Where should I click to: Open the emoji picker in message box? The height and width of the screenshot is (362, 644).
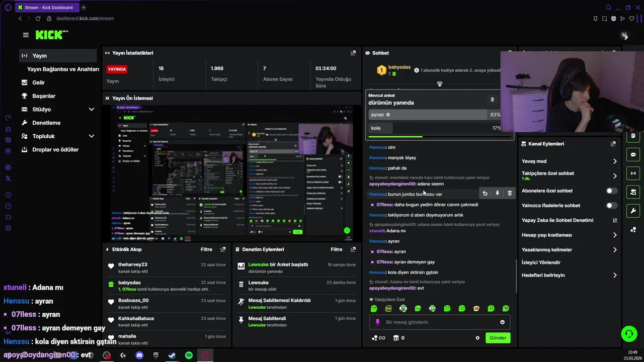pos(502,322)
